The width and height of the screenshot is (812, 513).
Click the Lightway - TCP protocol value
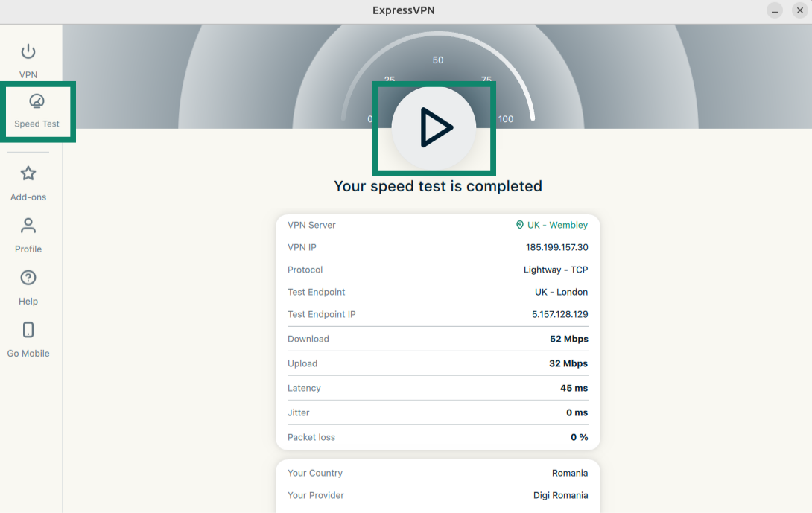pyautogui.click(x=555, y=270)
